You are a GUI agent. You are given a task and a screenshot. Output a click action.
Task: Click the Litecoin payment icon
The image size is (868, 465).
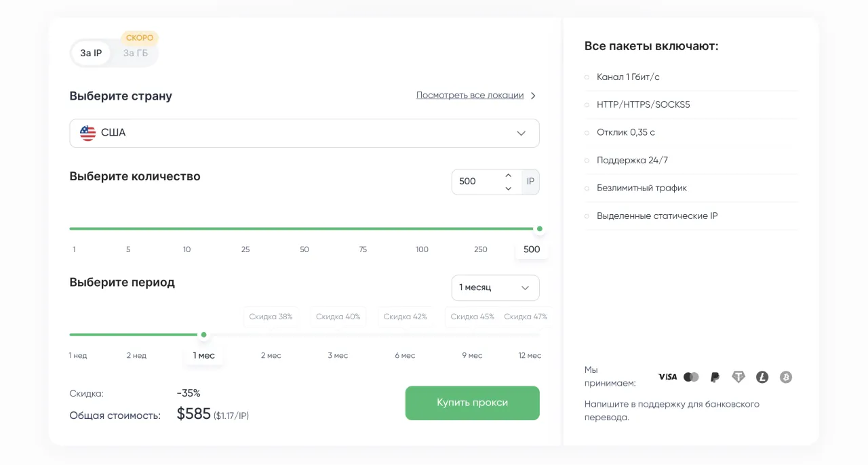(x=762, y=377)
